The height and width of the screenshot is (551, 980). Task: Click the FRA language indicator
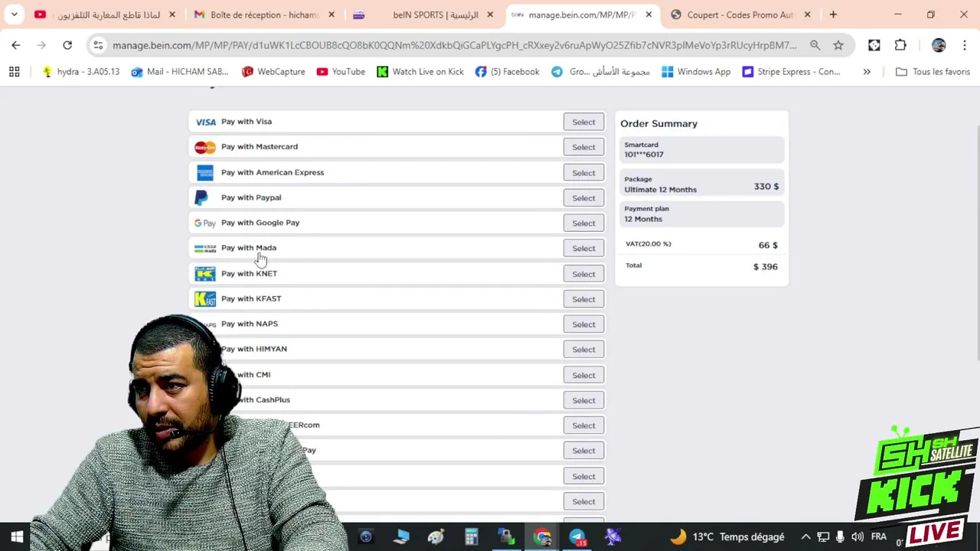pyautogui.click(x=878, y=537)
